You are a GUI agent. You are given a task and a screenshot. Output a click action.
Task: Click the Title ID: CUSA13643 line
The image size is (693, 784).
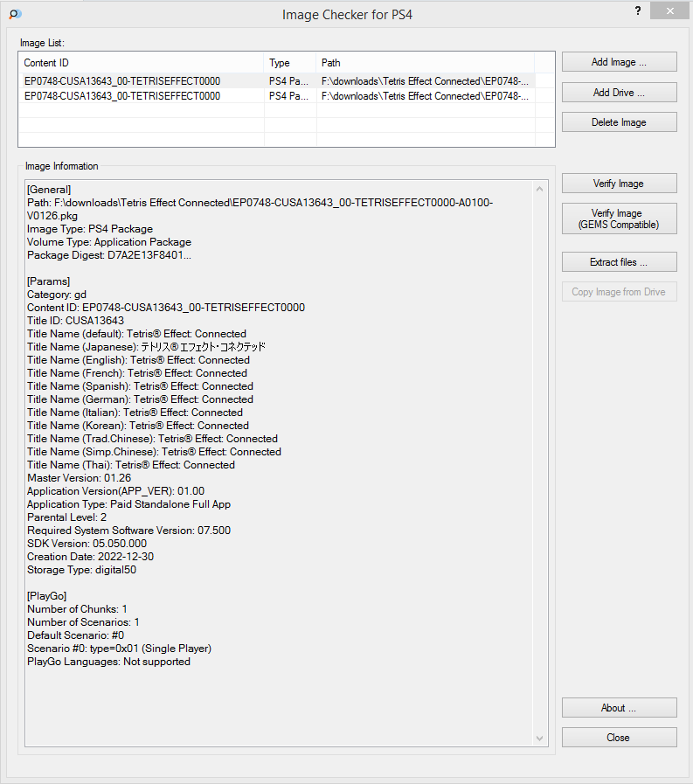[x=75, y=321]
